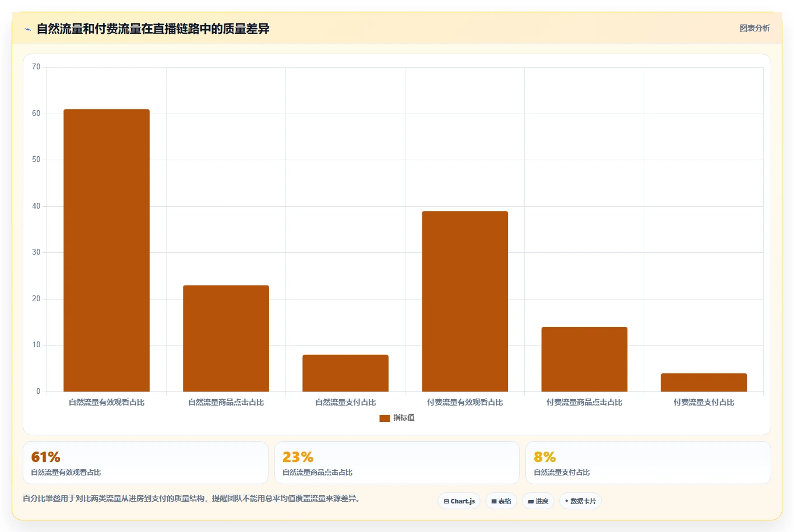The height and width of the screenshot is (532, 794).
Task: Click the 付费流量有效观看占比 bar
Action: tap(465, 301)
